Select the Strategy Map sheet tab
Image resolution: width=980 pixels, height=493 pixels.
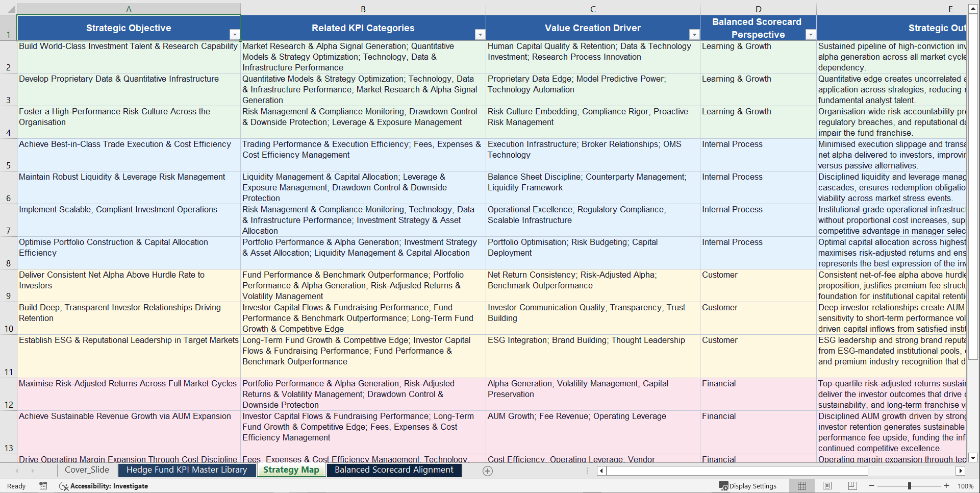click(x=291, y=470)
